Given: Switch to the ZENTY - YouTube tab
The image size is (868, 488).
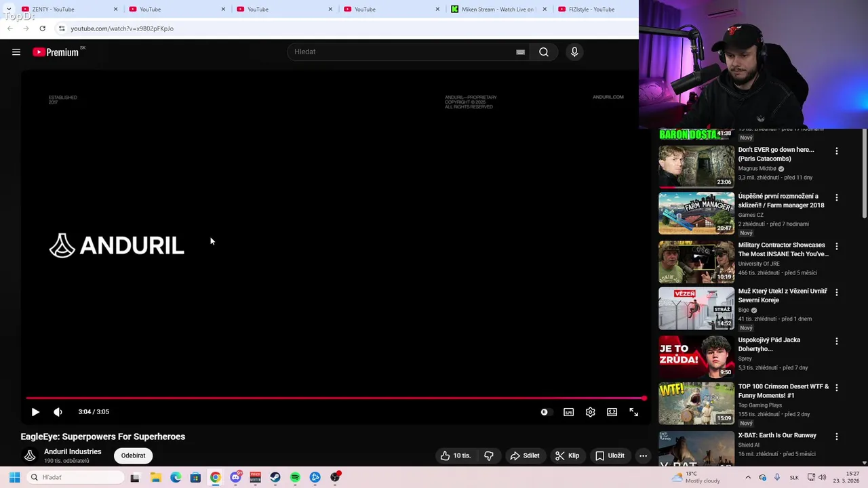Looking at the screenshot, I should 68,9.
